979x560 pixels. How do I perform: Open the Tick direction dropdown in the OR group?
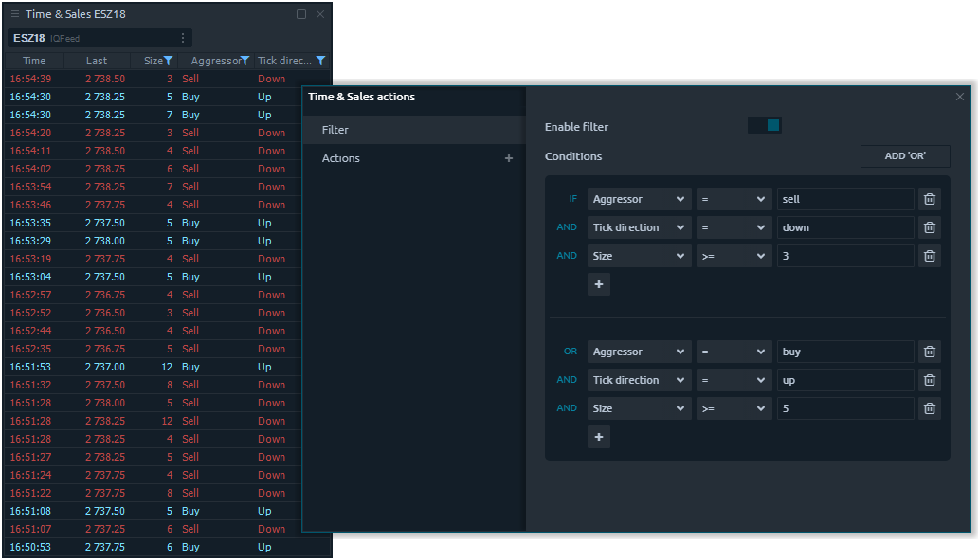click(x=639, y=380)
